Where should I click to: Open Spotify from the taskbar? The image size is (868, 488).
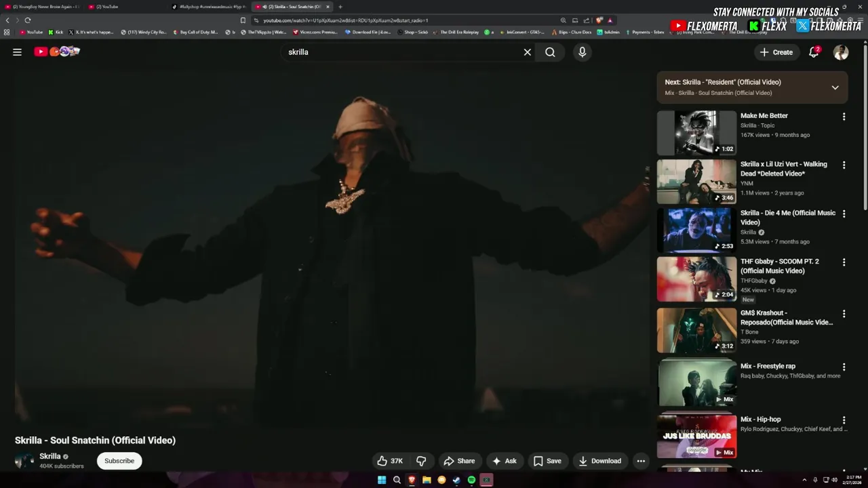tap(471, 480)
